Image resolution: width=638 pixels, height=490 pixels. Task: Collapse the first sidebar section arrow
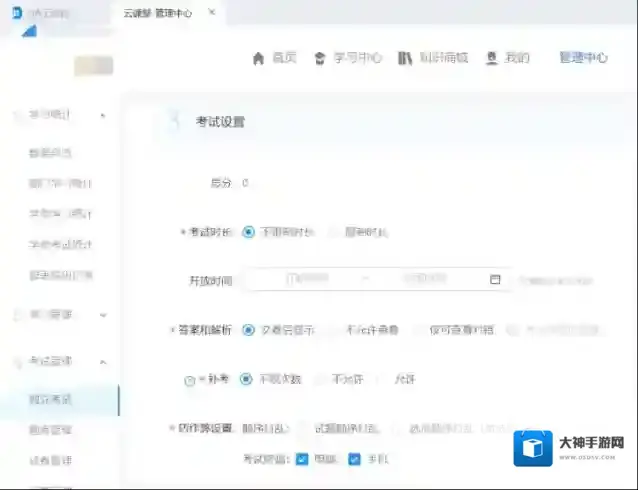(103, 116)
